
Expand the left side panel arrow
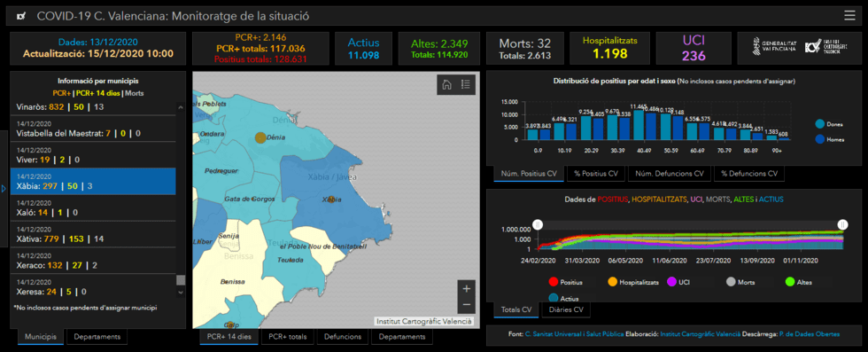tap(4, 189)
